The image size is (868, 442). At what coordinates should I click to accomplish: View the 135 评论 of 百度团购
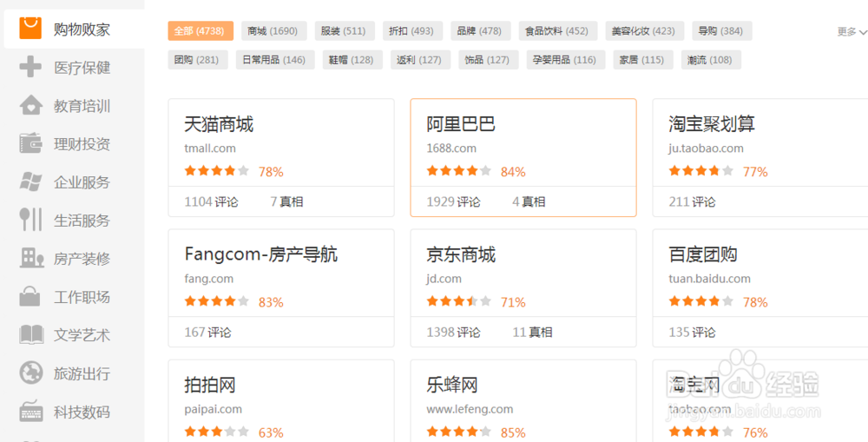coord(692,333)
